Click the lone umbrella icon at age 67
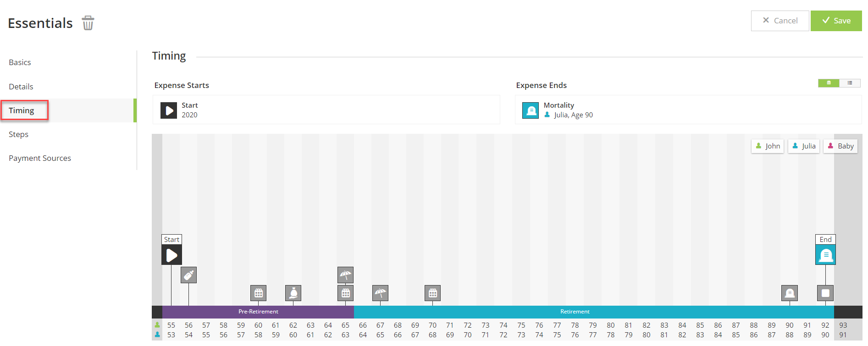This screenshot has height=346, width=868. (380, 293)
